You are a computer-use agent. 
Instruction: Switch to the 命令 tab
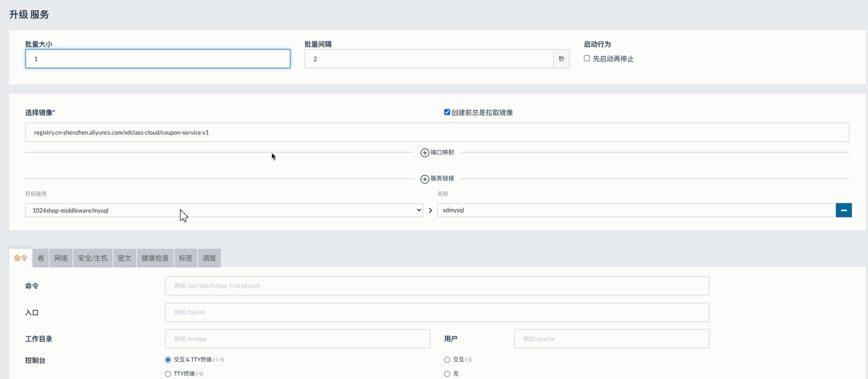(21, 258)
